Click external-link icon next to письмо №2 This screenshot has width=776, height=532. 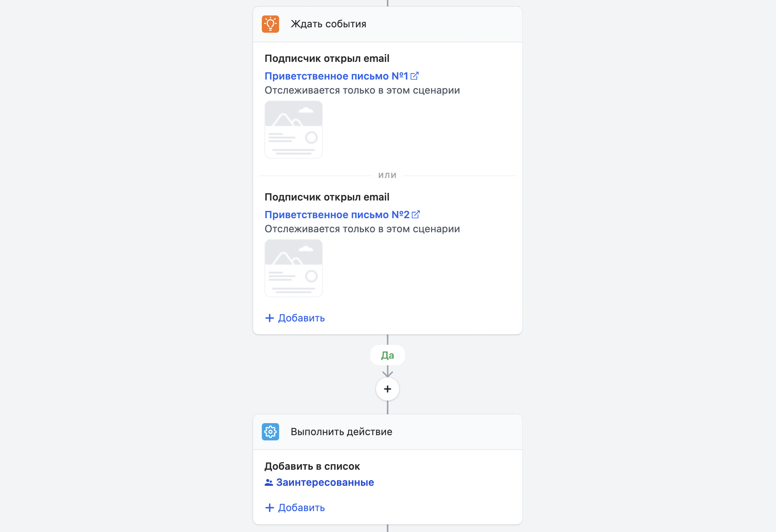point(416,214)
